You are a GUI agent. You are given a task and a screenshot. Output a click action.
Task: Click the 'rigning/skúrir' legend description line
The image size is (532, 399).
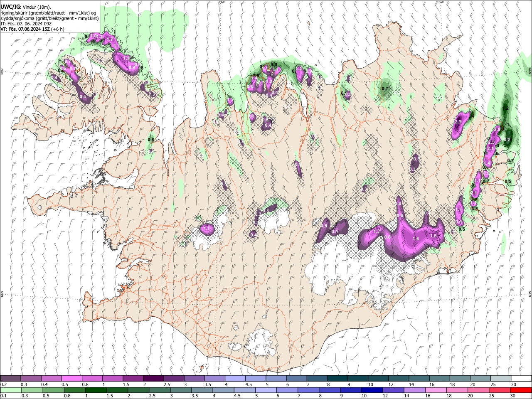pos(49,12)
